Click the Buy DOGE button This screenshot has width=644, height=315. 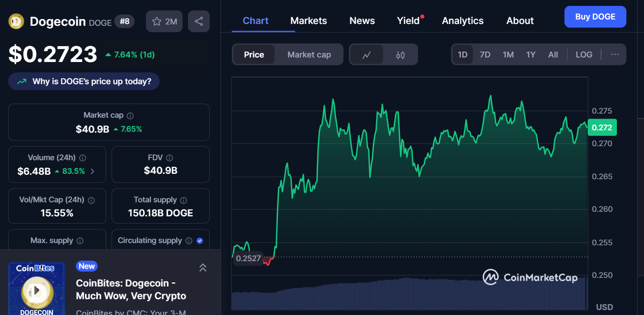point(595,17)
